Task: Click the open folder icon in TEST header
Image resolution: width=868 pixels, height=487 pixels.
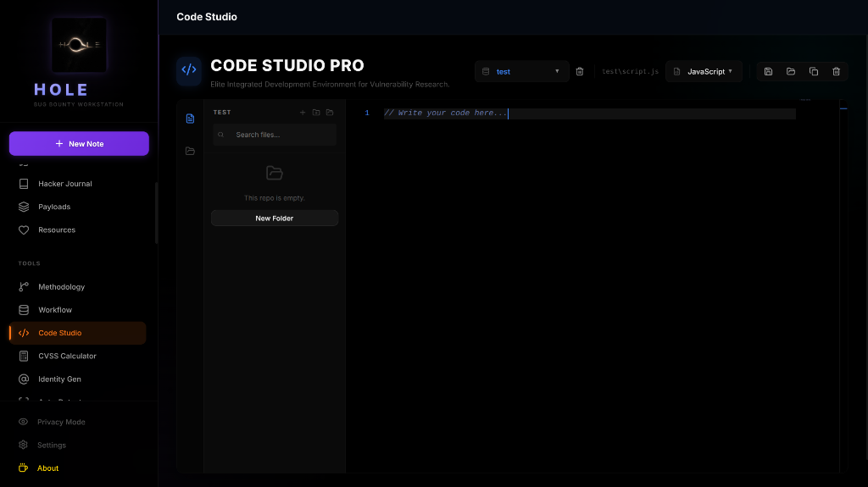Action: tap(330, 113)
